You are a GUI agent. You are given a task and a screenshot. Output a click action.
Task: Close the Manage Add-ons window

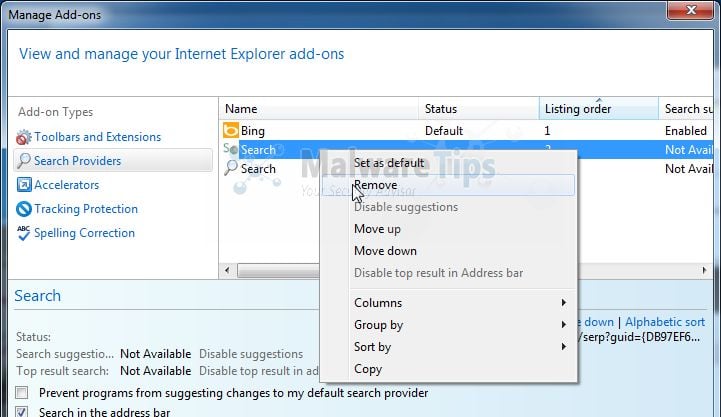[x=691, y=10]
